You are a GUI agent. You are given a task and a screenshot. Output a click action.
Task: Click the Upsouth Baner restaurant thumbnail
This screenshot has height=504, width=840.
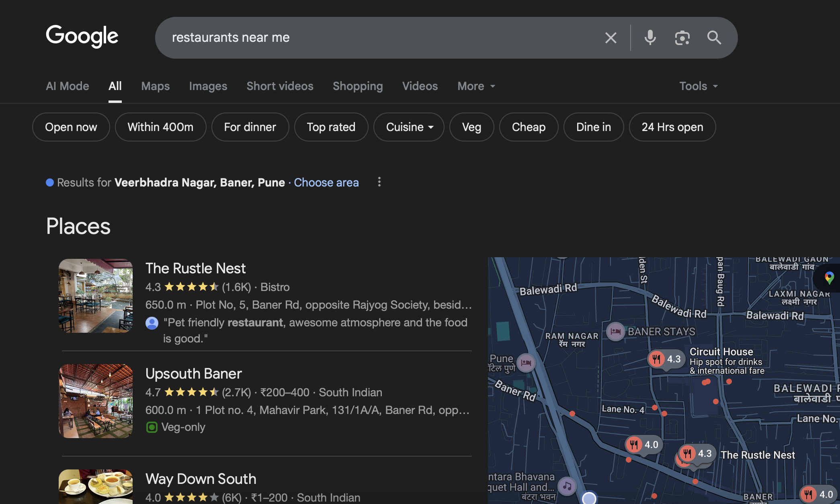[x=96, y=401]
